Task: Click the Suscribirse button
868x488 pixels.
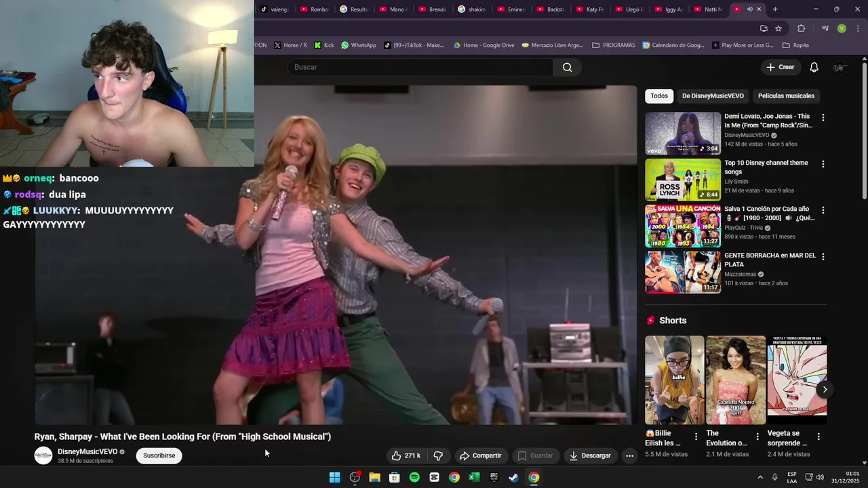Action: 159,455
